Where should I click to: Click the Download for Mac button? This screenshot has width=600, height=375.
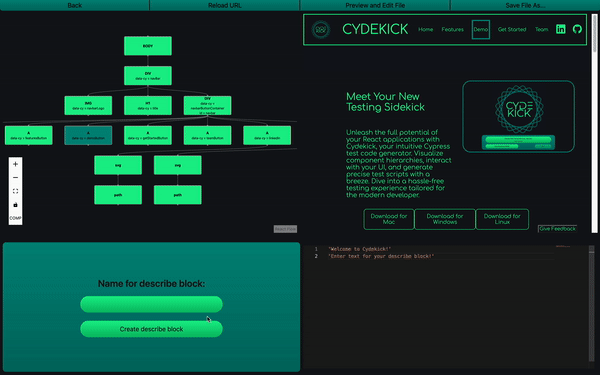389,219
